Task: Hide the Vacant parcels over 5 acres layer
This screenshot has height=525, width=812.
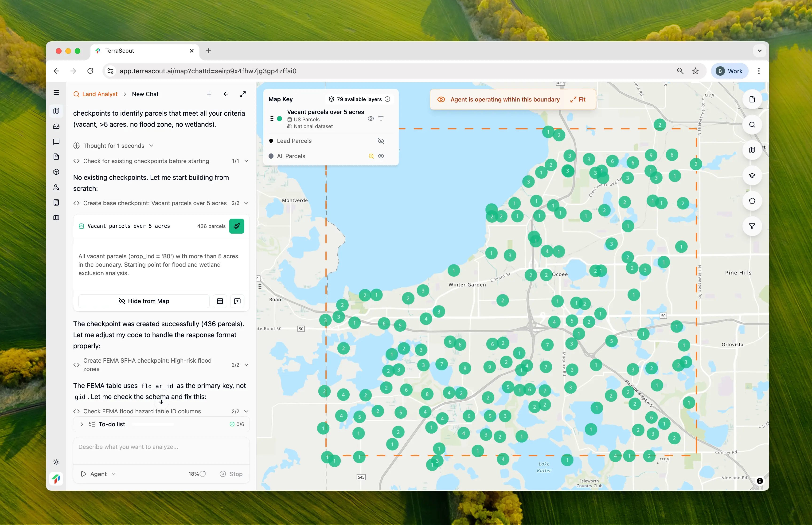Action: pos(371,119)
